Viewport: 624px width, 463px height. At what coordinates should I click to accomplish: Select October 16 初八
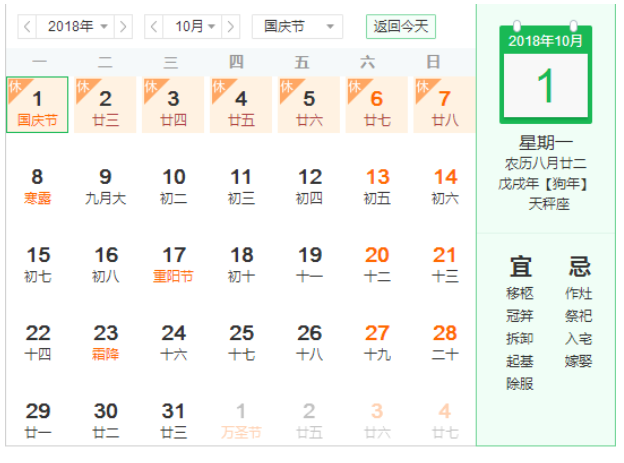pos(105,264)
